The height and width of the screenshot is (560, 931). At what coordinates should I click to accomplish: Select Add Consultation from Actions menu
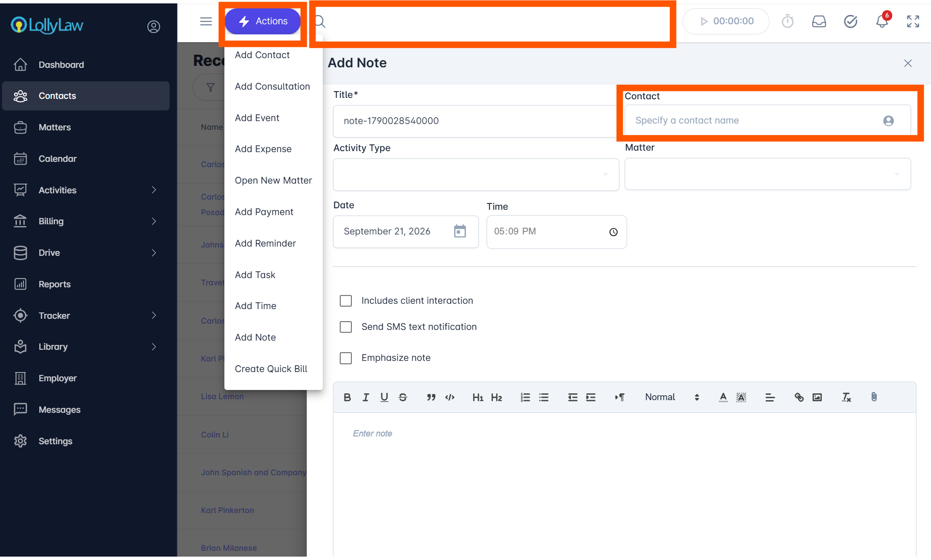click(273, 87)
